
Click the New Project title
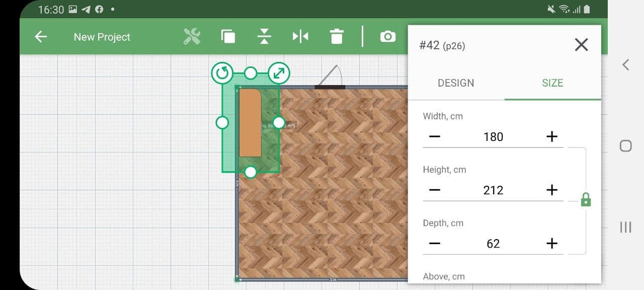tap(102, 37)
